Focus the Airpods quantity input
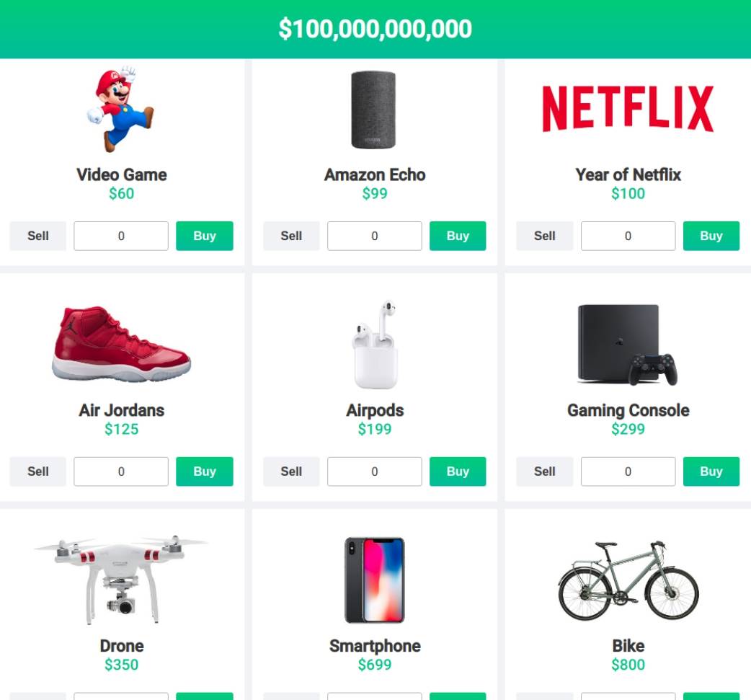Screen dimensions: 751x700 coord(375,471)
